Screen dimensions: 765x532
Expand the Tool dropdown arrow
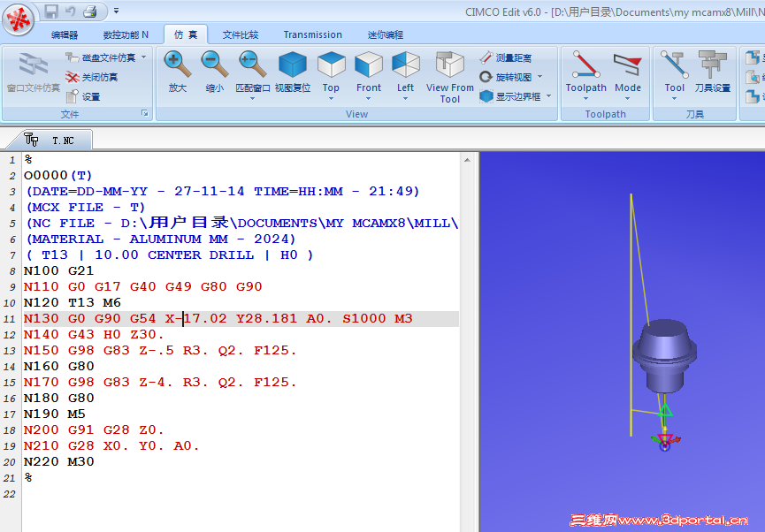pyautogui.click(x=674, y=99)
